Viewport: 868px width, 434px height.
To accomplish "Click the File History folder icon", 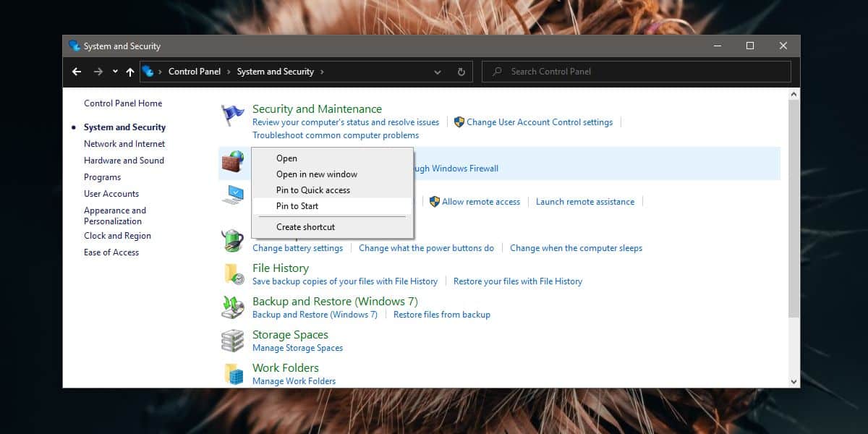I will pyautogui.click(x=233, y=273).
